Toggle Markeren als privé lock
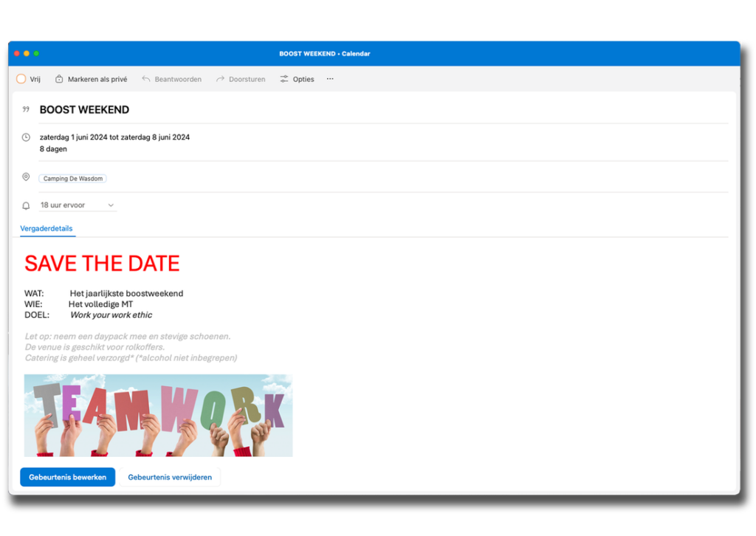 (59, 79)
